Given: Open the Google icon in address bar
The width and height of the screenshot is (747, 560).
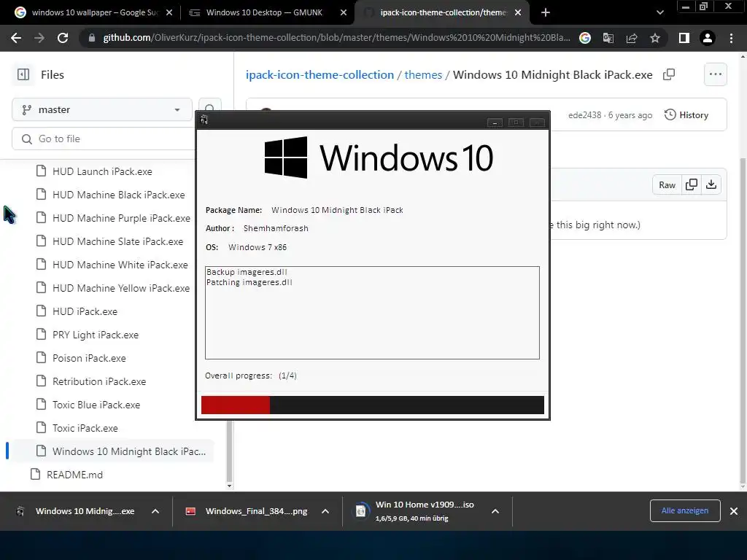Looking at the screenshot, I should [585, 38].
